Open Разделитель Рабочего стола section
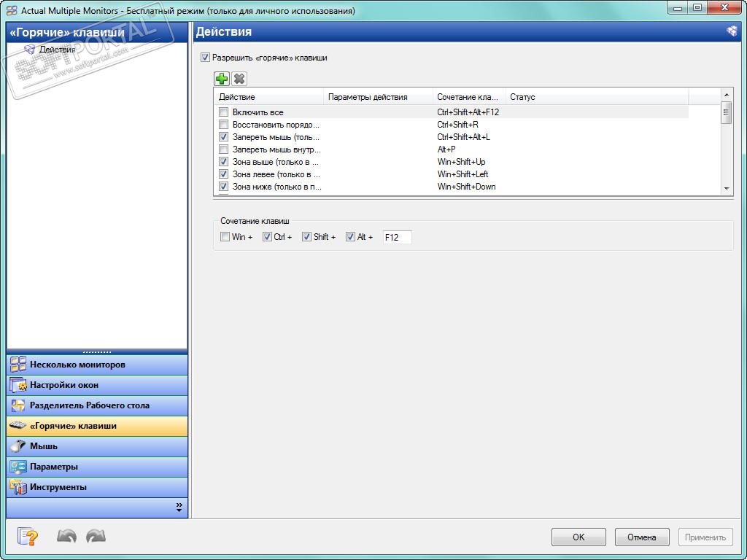The width and height of the screenshot is (747, 560). click(97, 405)
